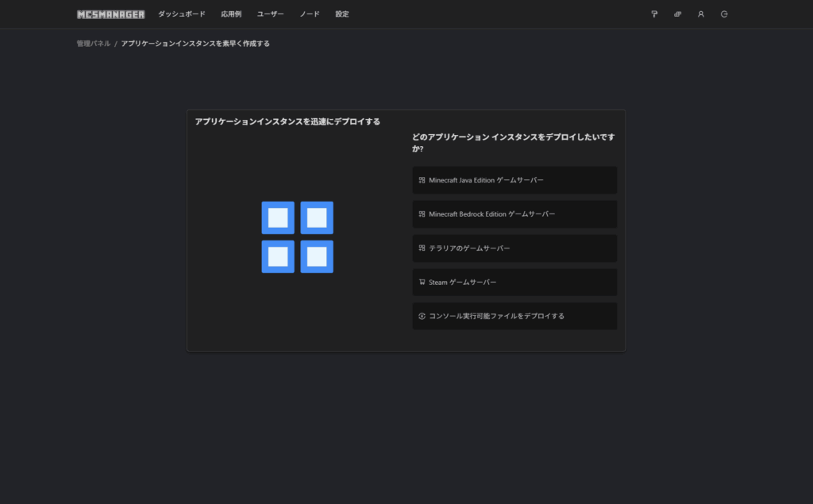Click the icon beside コンソール実行可能ファイル option
Viewport: 813px width, 504px height.
(x=422, y=316)
